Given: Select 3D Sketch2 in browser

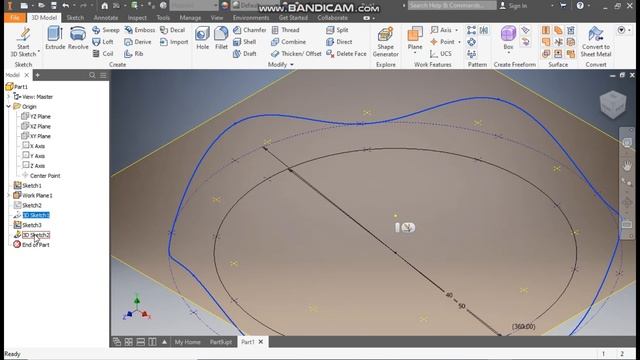Looking at the screenshot, I should [36, 235].
